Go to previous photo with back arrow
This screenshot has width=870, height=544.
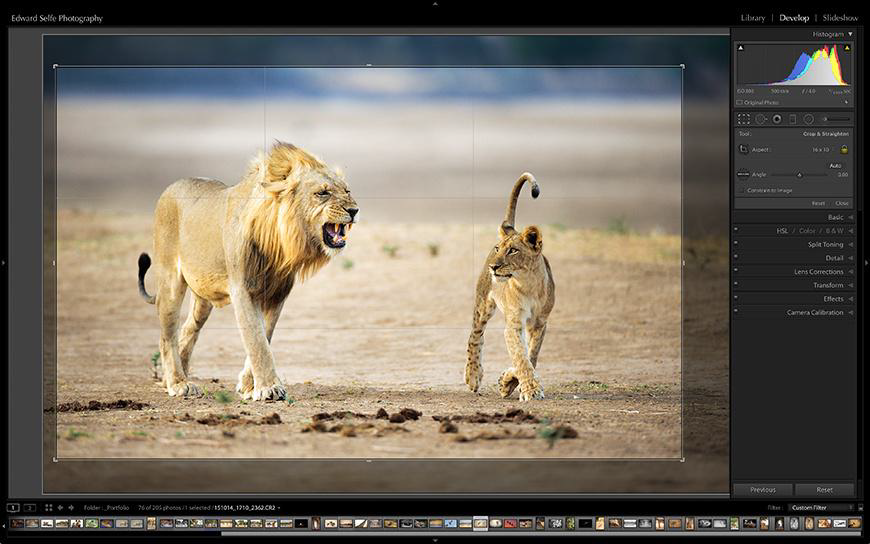pyautogui.click(x=60, y=507)
